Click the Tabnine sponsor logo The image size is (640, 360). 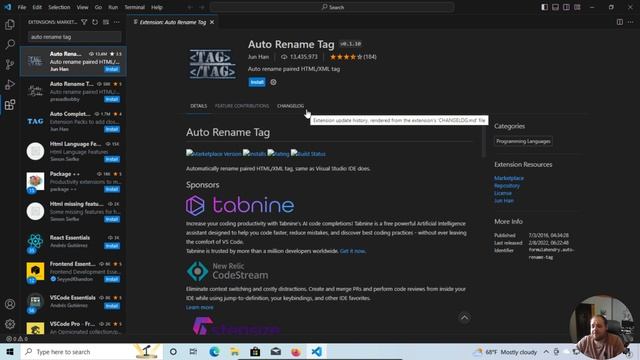pos(240,205)
